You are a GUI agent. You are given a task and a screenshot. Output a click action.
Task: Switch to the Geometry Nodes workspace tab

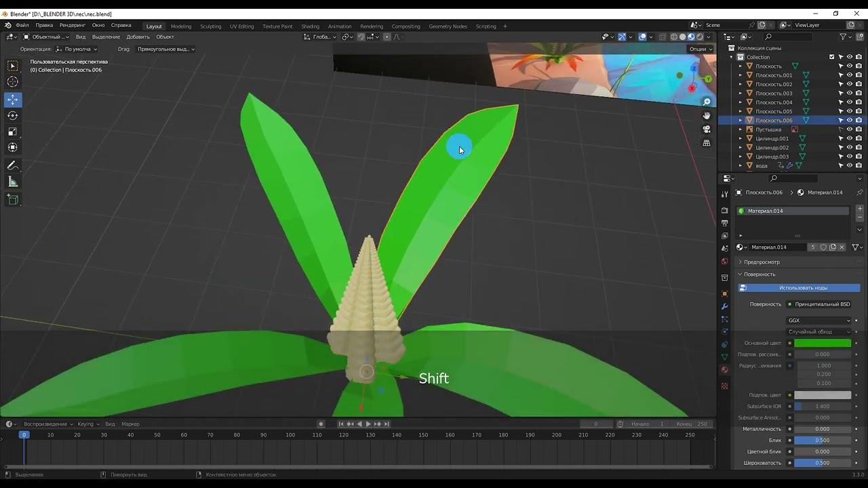(448, 26)
